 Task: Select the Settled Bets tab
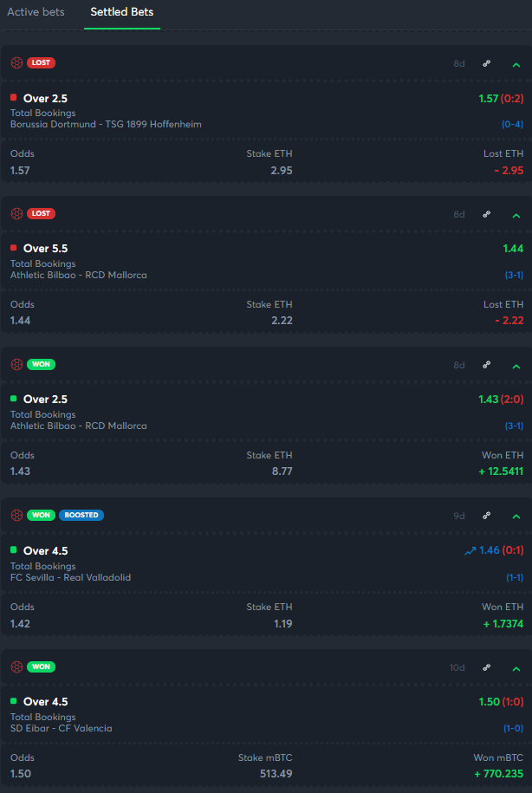[122, 12]
